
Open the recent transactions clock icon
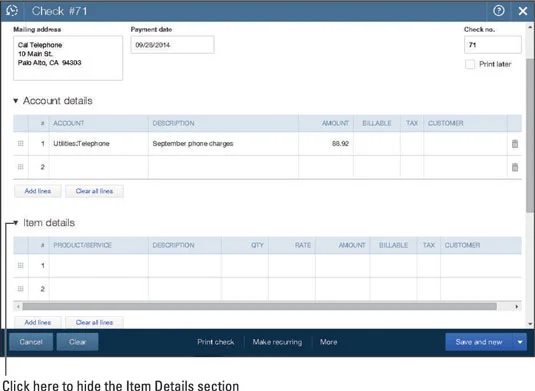click(12, 11)
